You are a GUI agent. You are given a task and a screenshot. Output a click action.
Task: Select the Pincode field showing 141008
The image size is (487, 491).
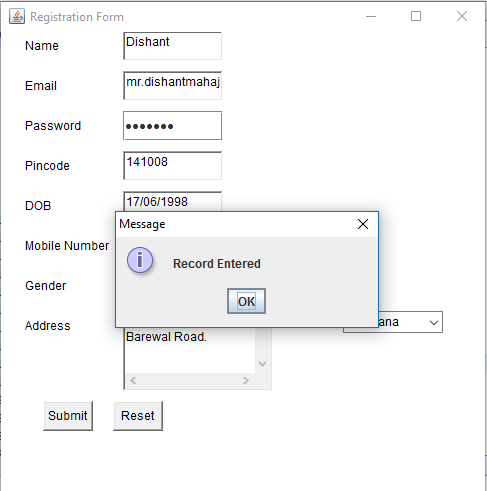172,166
